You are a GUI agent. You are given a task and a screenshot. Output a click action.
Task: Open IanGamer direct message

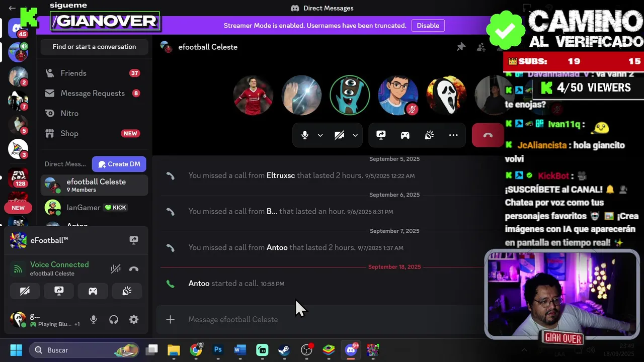pyautogui.click(x=94, y=208)
